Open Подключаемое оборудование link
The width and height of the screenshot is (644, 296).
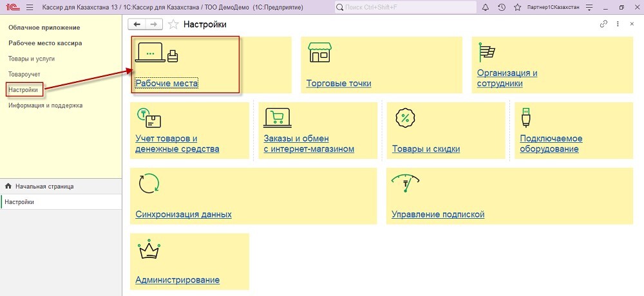(x=551, y=143)
